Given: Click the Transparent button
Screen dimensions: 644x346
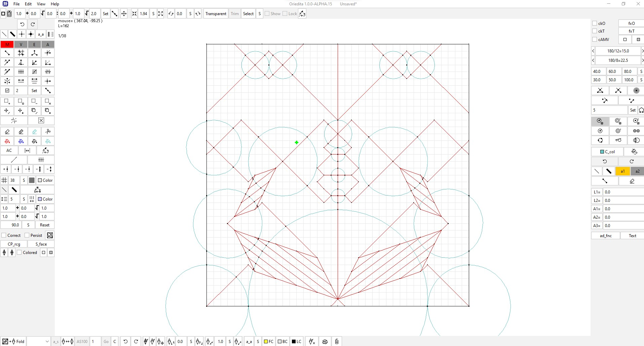Looking at the screenshot, I should pos(216,14).
